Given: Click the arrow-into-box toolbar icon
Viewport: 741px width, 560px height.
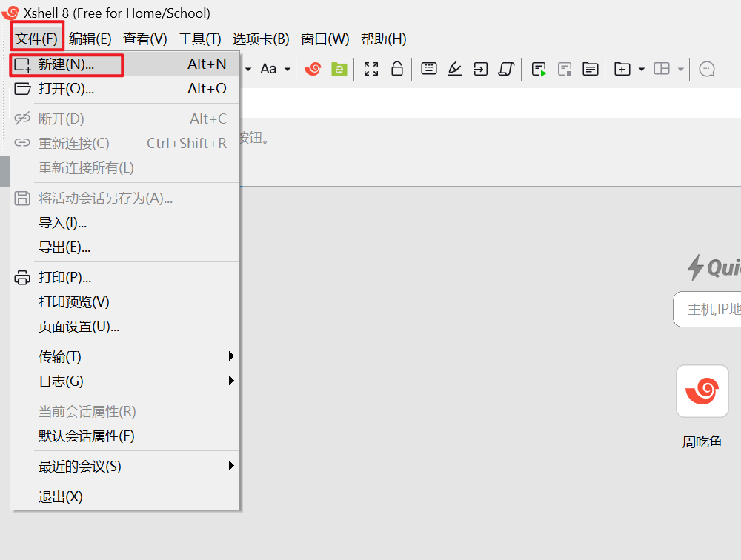Looking at the screenshot, I should [481, 69].
